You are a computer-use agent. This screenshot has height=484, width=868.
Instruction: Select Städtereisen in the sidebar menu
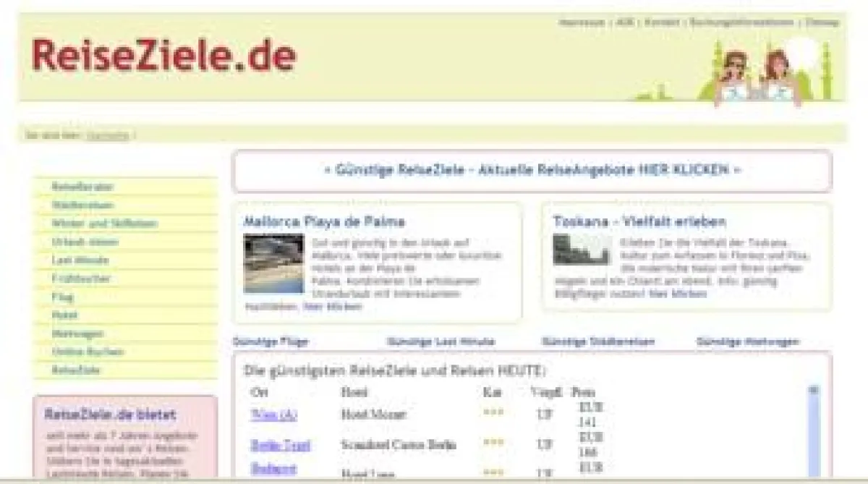(82, 205)
